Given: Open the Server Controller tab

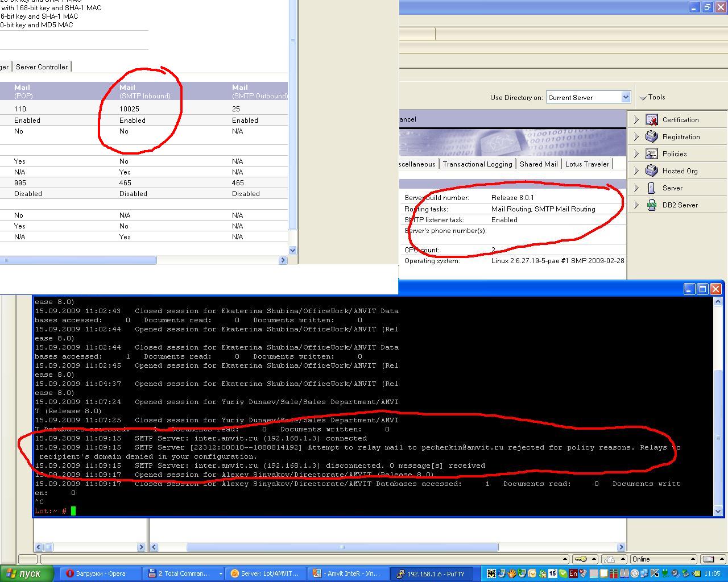Looking at the screenshot, I should coord(42,67).
